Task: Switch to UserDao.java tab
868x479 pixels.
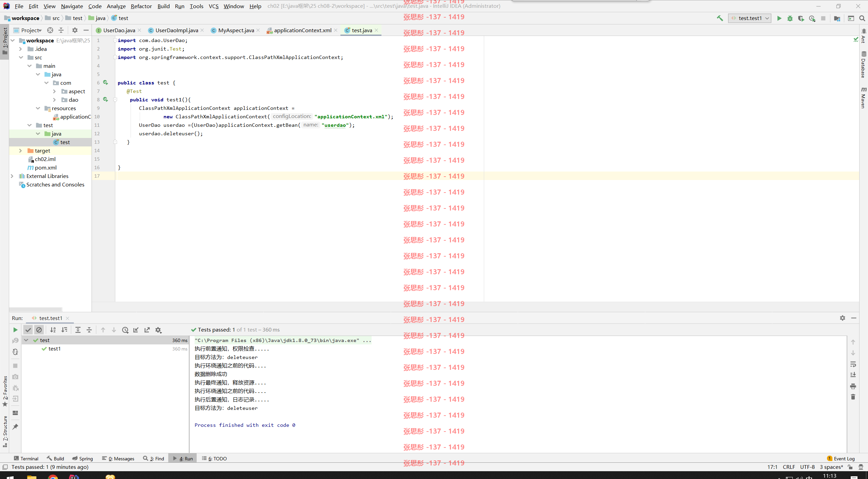Action: (x=119, y=30)
